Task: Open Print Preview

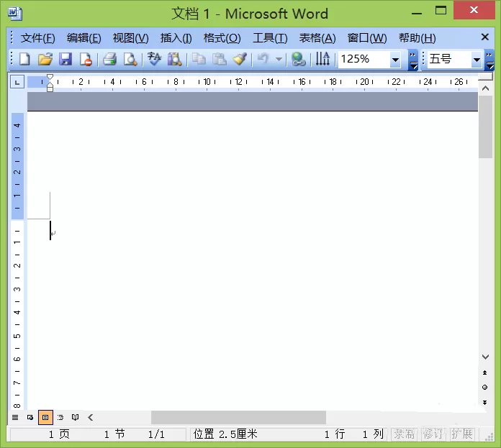Action: 130,60
